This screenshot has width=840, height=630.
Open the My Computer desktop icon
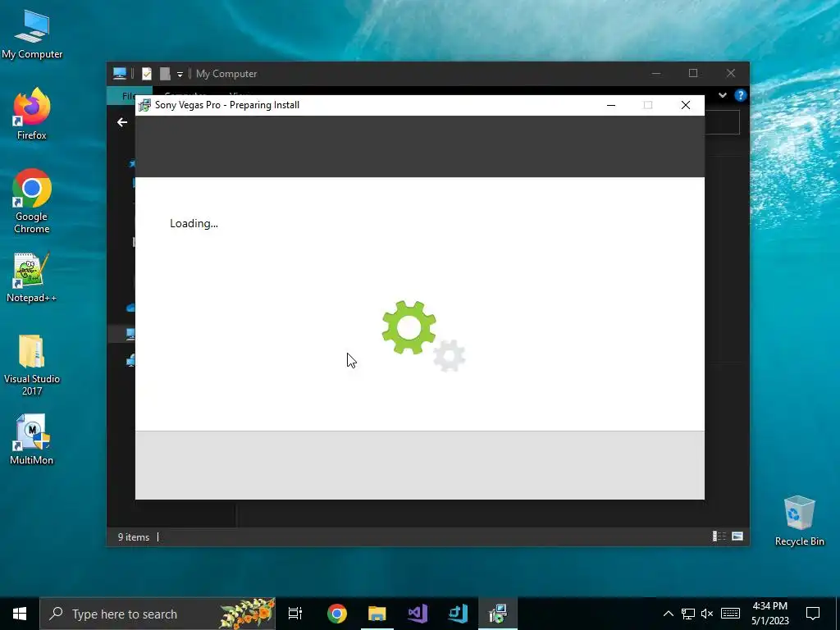32,34
